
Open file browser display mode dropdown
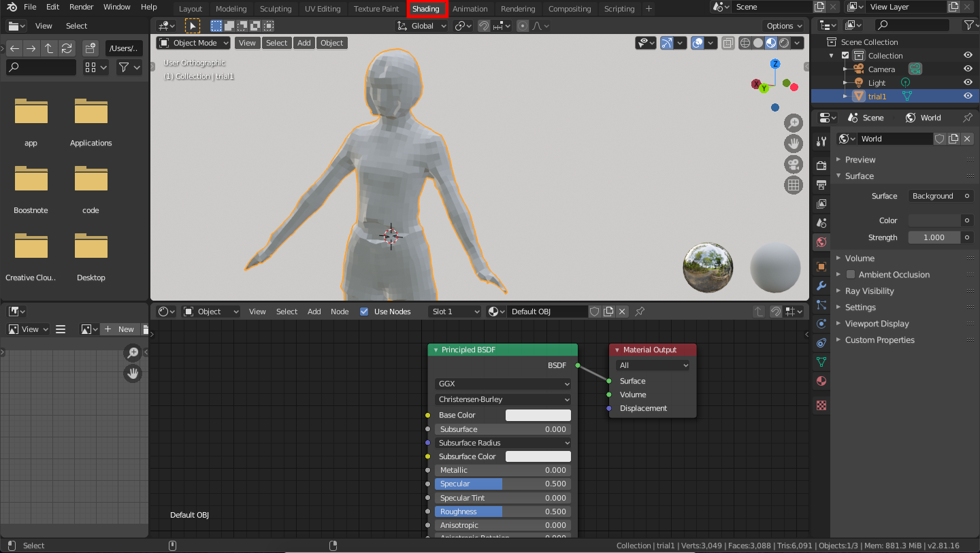(95, 67)
